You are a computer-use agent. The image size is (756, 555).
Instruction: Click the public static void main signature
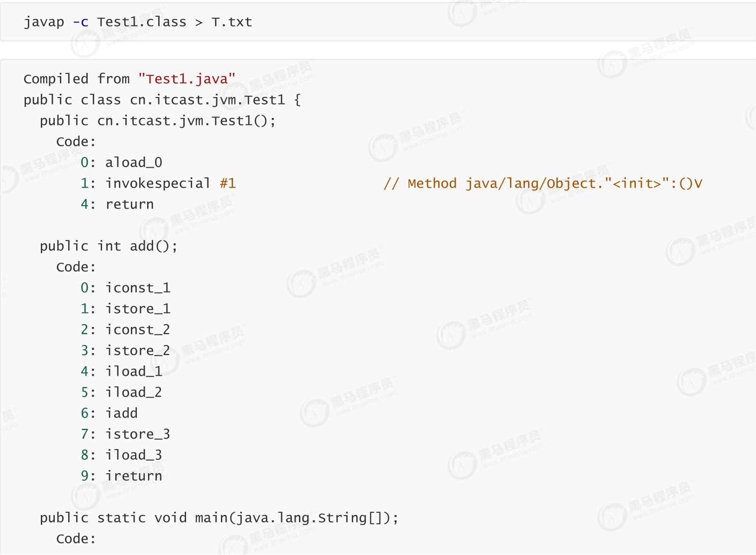click(x=219, y=518)
